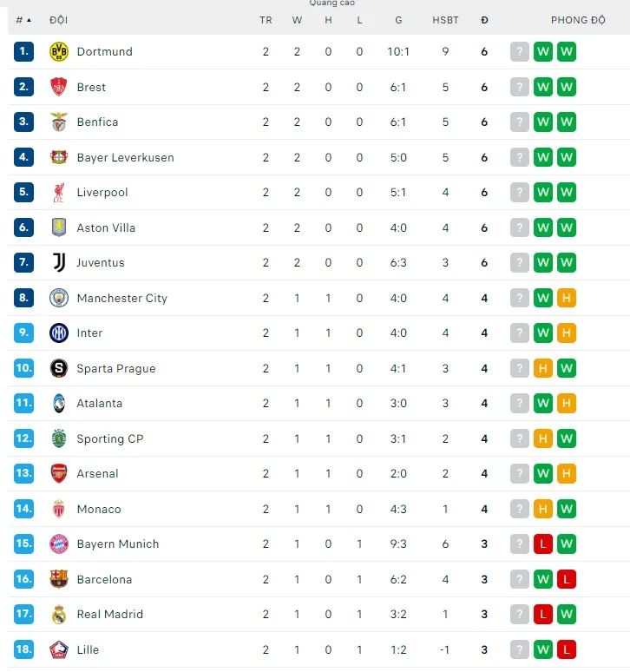Click Real Madrid's red L form badge
The width and height of the screenshot is (630, 672).
[543, 614]
